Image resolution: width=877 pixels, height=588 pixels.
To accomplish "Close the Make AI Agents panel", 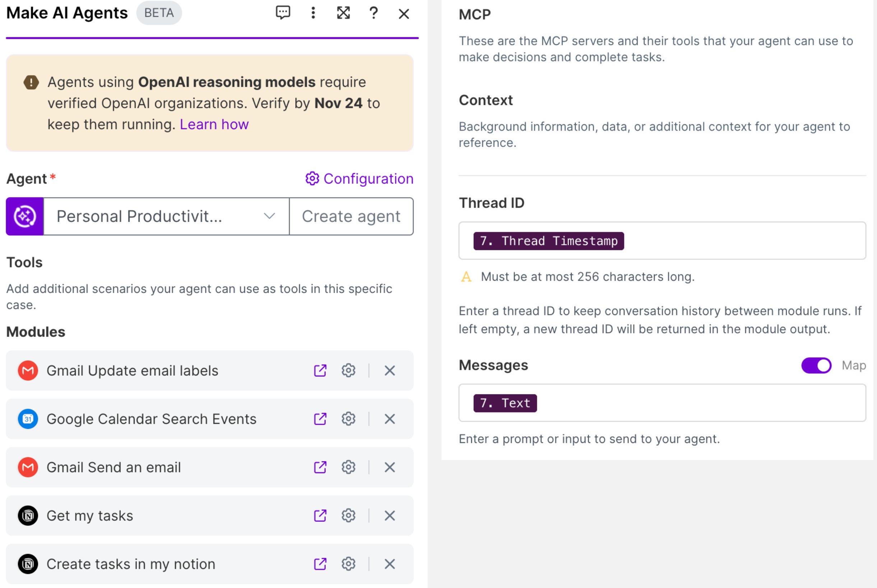I will click(x=404, y=14).
